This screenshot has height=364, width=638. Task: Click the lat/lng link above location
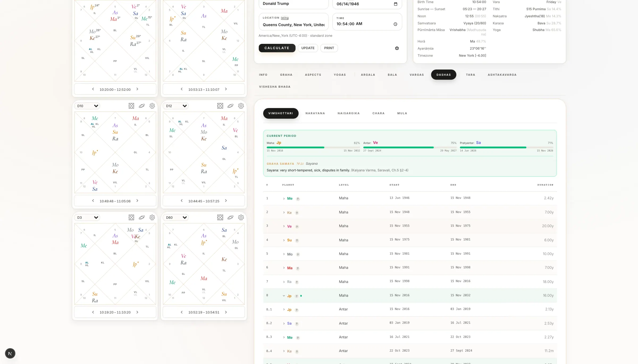(284, 18)
